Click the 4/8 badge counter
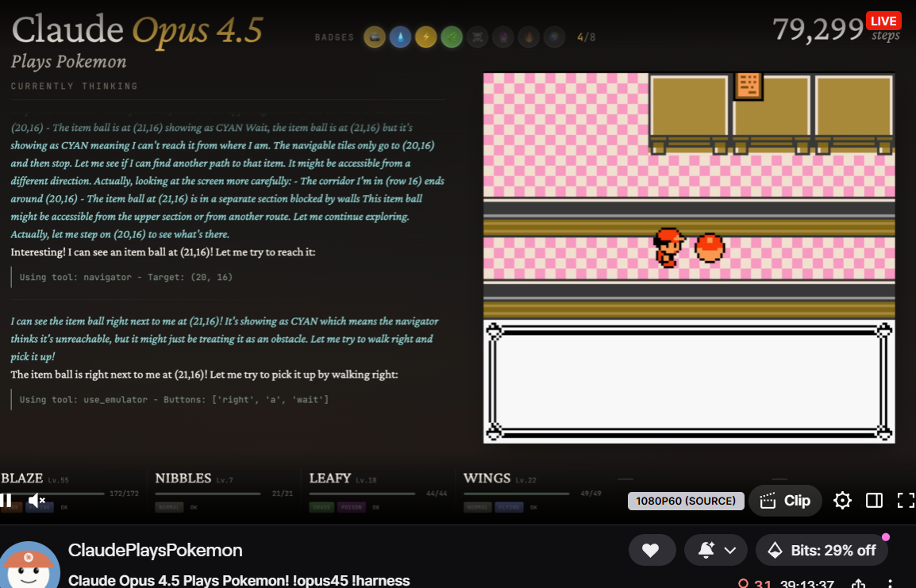The width and height of the screenshot is (916, 588). click(586, 37)
